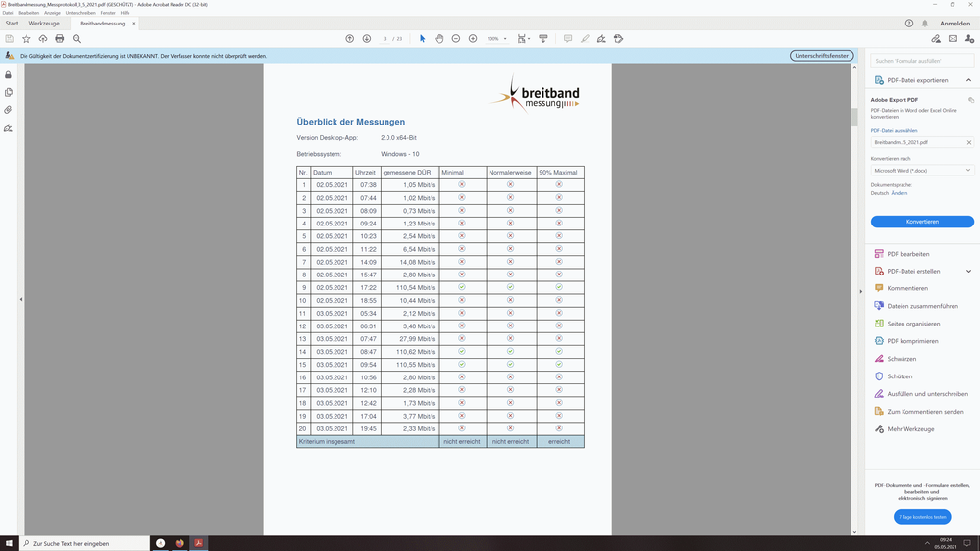Click the stamp tool icon
This screenshot has width=980, height=551.
[619, 39]
